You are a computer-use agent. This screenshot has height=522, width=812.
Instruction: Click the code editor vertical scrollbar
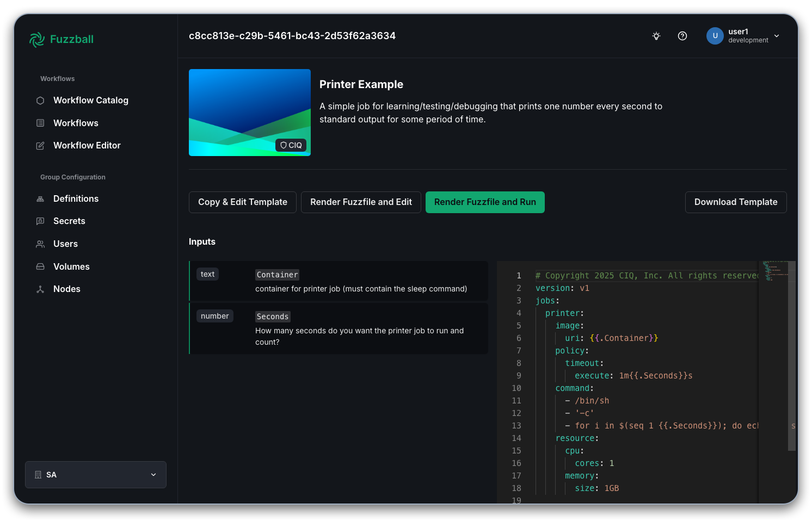(792, 356)
